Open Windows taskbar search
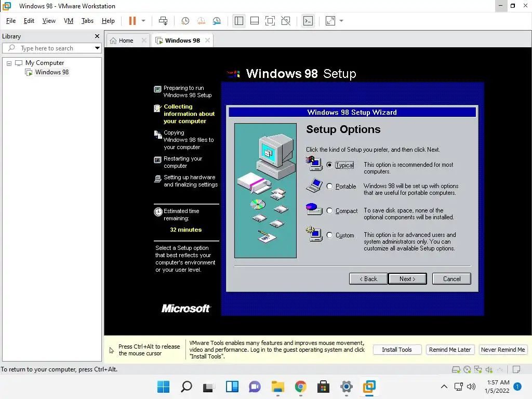Viewport: 532px width, 399px height. pyautogui.click(x=187, y=387)
